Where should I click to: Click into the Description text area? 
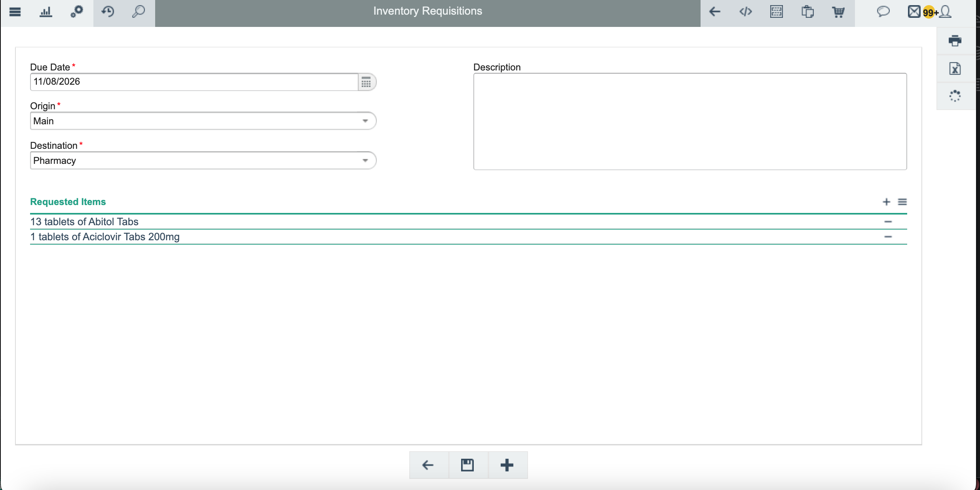[690, 122]
